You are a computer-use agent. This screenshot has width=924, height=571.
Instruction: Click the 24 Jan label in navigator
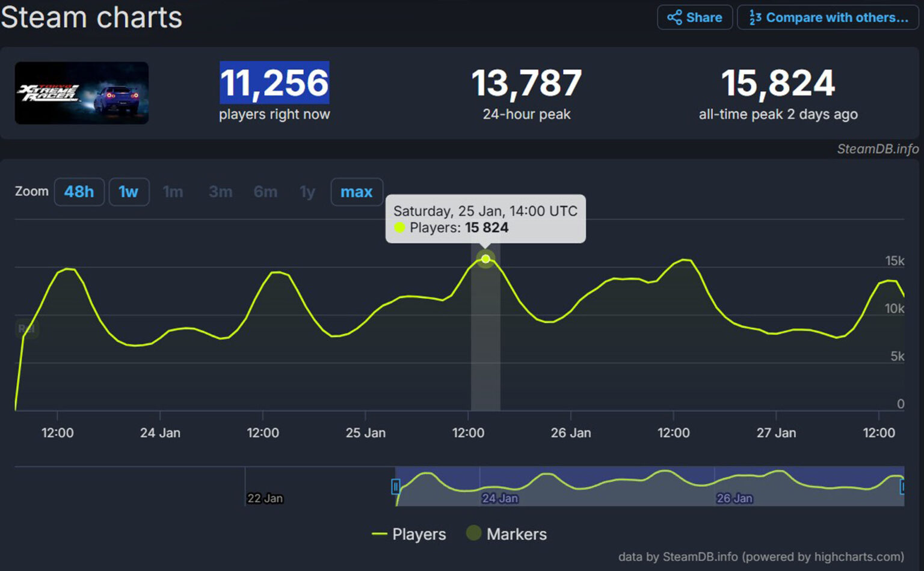click(x=499, y=498)
